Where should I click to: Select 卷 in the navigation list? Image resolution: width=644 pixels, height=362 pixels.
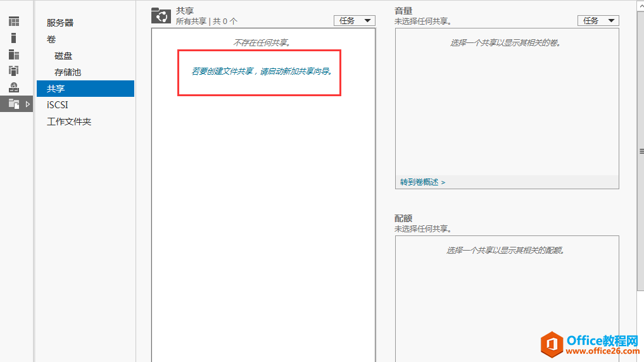tap(51, 39)
